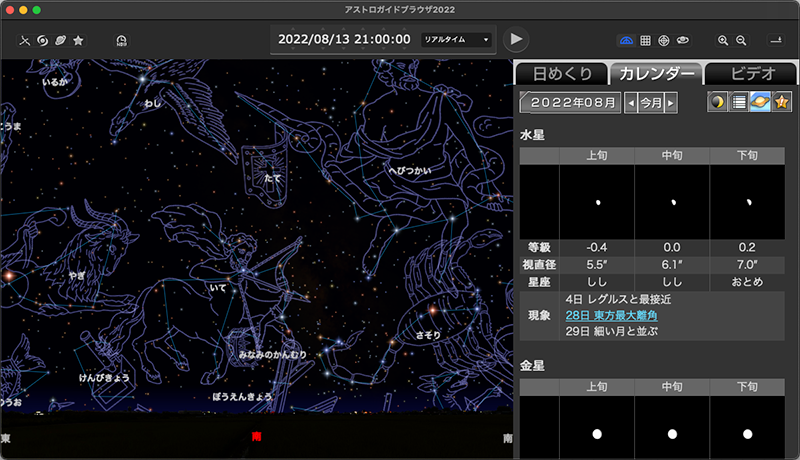Click the date and time field 2022/08/13 21:00:00

pos(344,39)
